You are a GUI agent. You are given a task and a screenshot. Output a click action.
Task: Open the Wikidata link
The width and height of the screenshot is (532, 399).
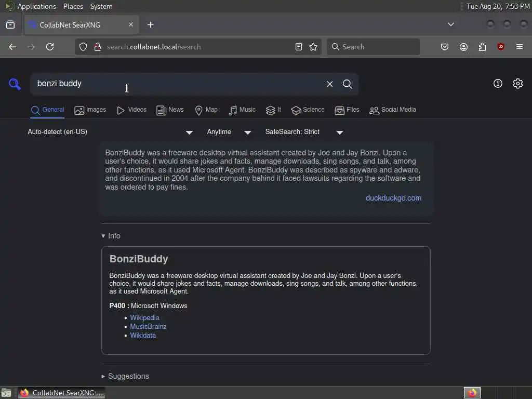point(143,336)
